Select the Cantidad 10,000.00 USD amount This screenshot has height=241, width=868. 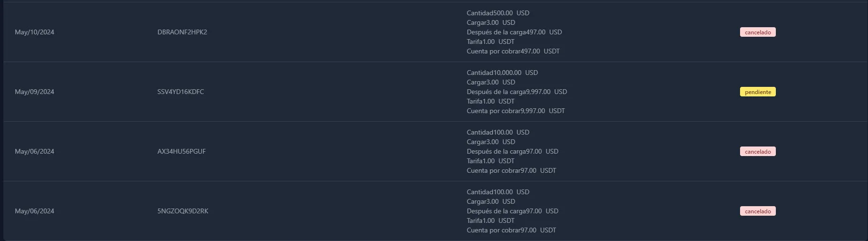coord(502,73)
